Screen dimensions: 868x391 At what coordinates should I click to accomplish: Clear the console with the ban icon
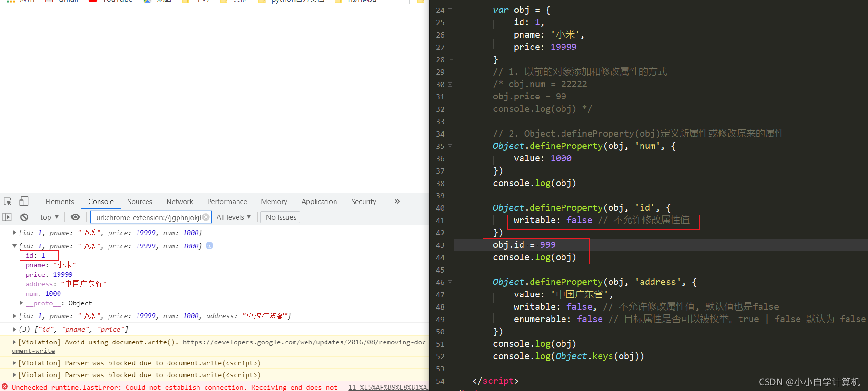point(24,217)
